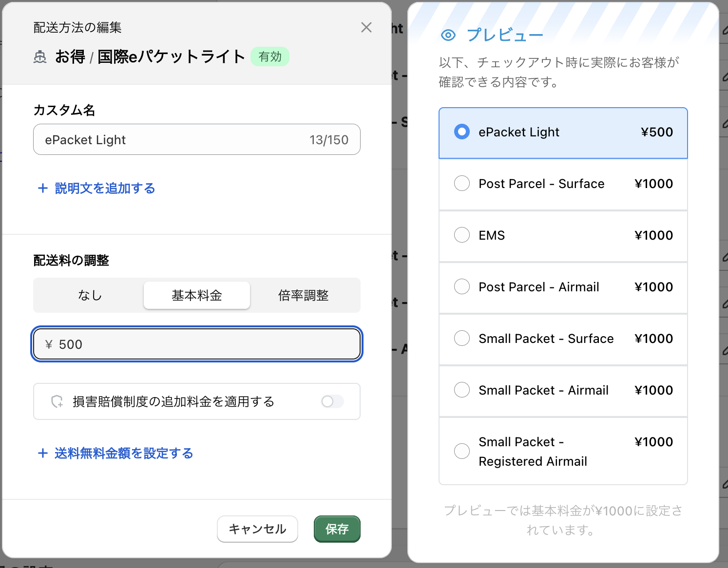
Task: Click the shield-plus insurance icon
Action: [x=56, y=401]
